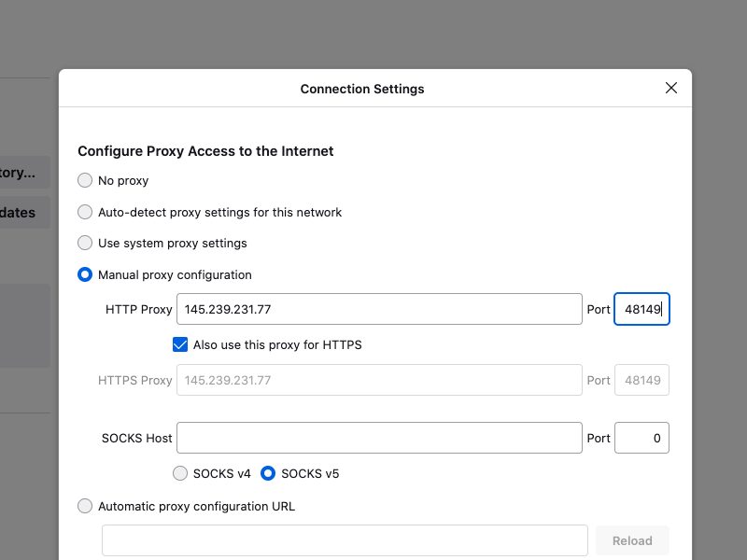Click the empty SOCKS Host field

(379, 438)
